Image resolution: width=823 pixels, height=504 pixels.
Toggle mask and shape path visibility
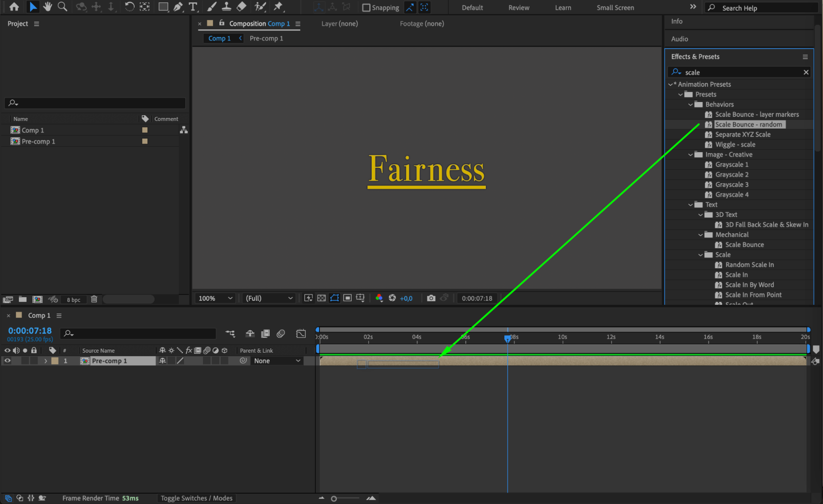click(334, 298)
